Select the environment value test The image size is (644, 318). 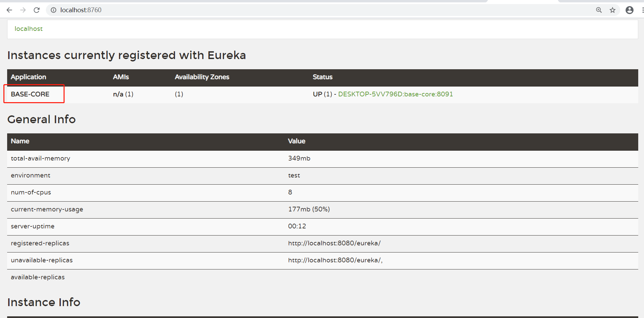(x=294, y=175)
